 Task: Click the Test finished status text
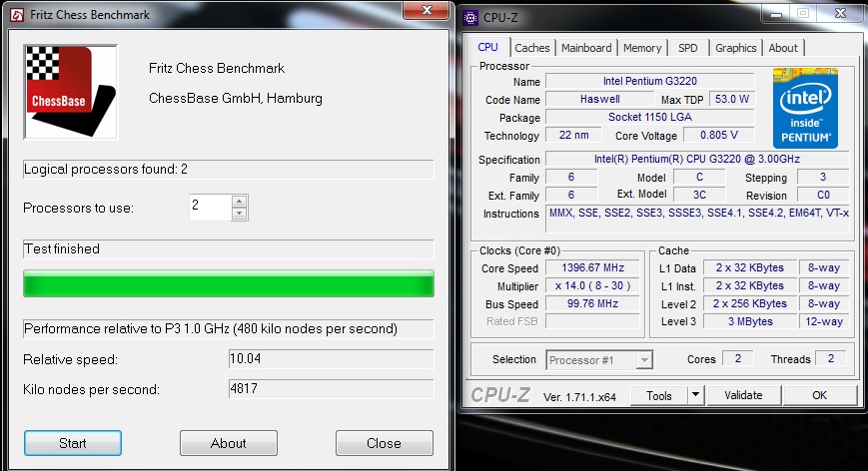point(62,248)
